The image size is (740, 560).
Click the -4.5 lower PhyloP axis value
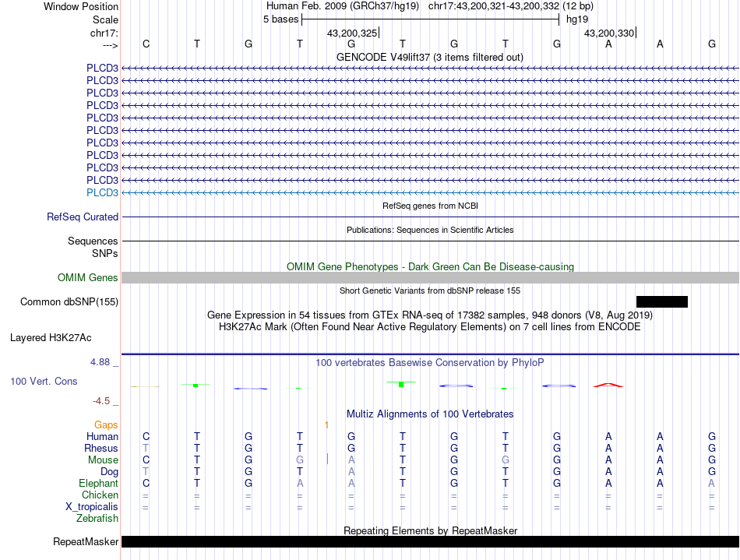[x=101, y=401]
